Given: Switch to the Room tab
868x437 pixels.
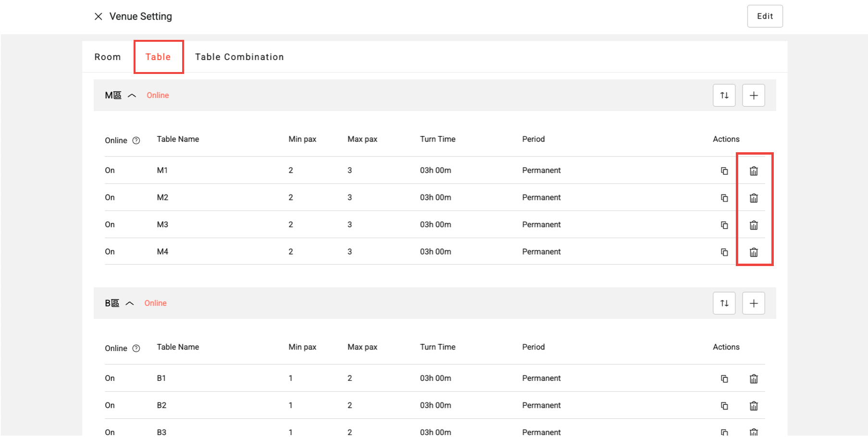Looking at the screenshot, I should point(107,57).
